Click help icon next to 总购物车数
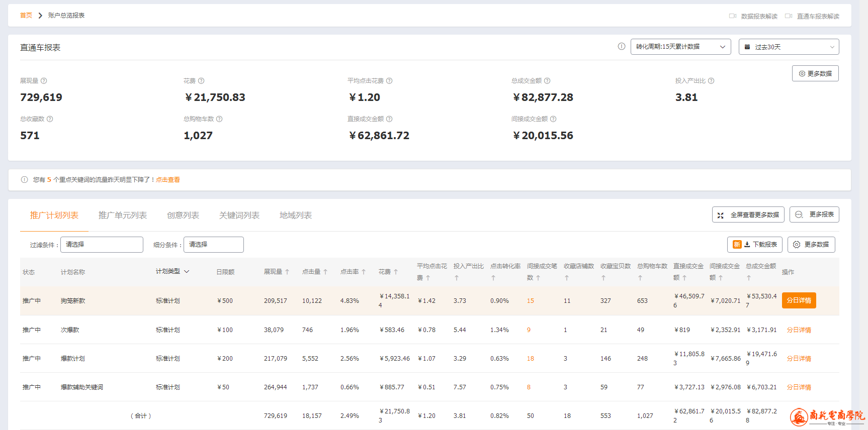 tap(219, 119)
